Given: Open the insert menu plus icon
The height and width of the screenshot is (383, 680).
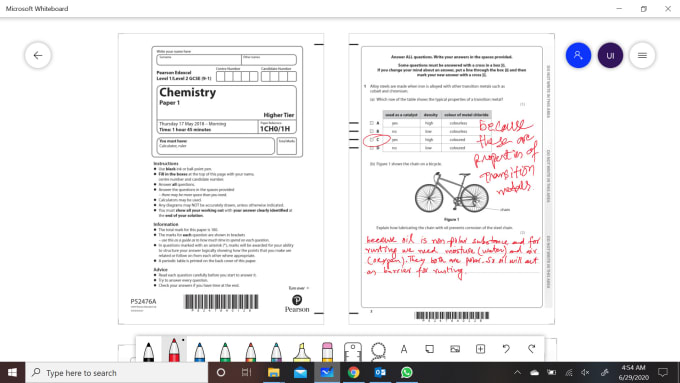Looking at the screenshot, I should 481,349.
